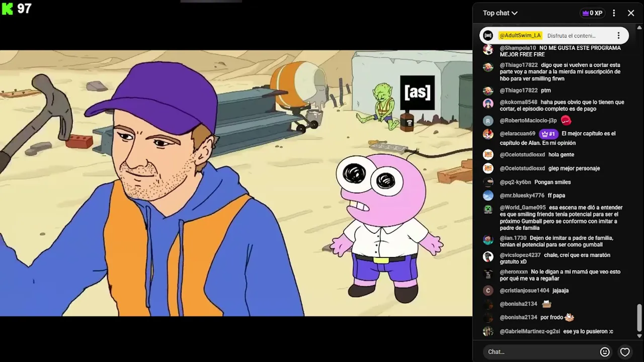
Task: Send a heart reaction
Action: click(625, 352)
